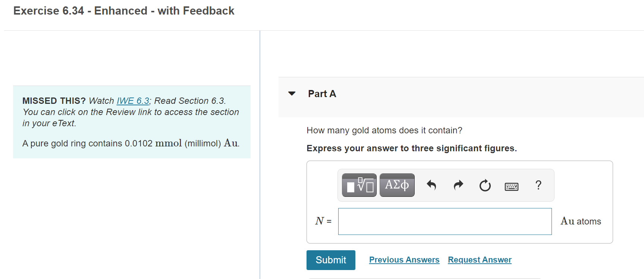Click the N = label

pyautogui.click(x=322, y=221)
